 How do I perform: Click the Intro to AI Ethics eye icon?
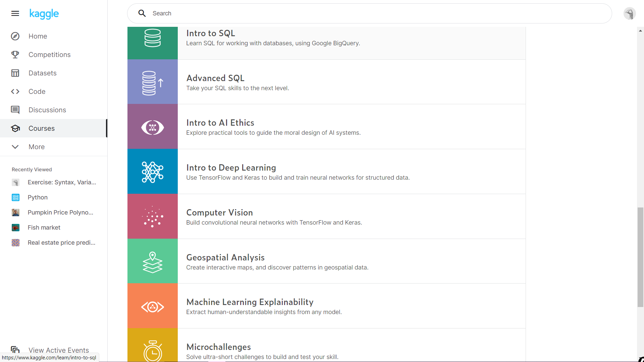(x=153, y=127)
